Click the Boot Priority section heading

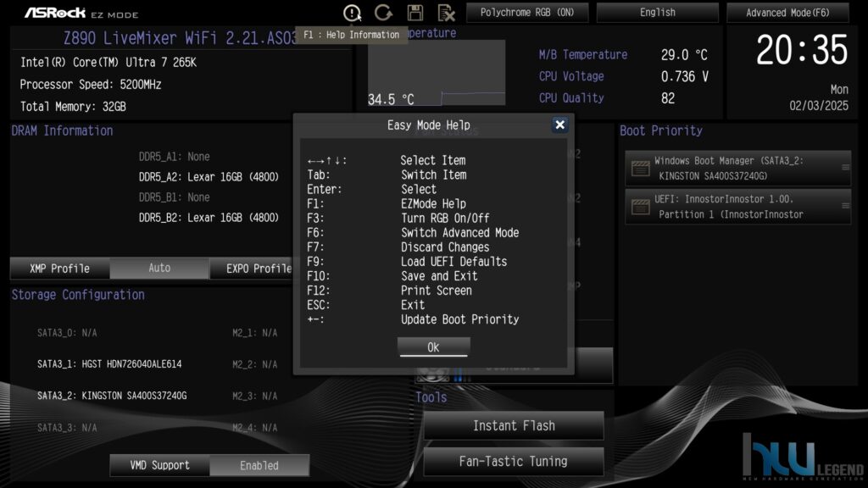661,130
